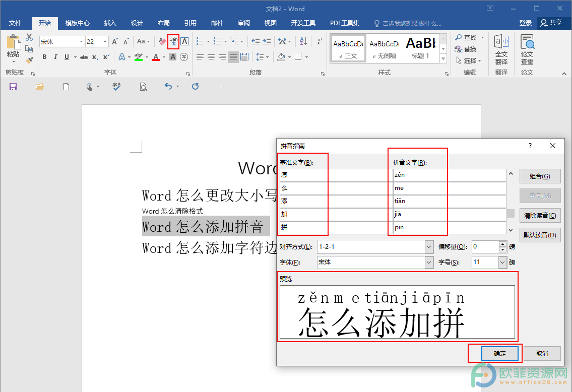Image resolution: width=572 pixels, height=392 pixels.
Task: Select the Format Painter brush
Action: point(29,60)
